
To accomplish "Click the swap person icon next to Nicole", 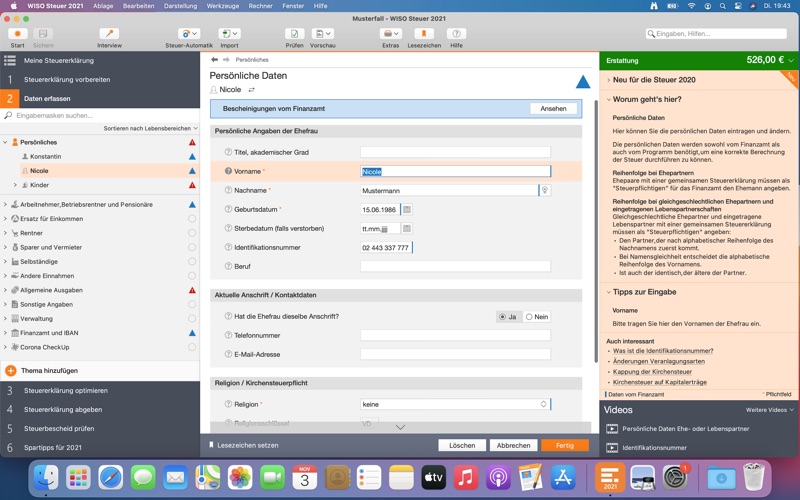I will 251,90.
